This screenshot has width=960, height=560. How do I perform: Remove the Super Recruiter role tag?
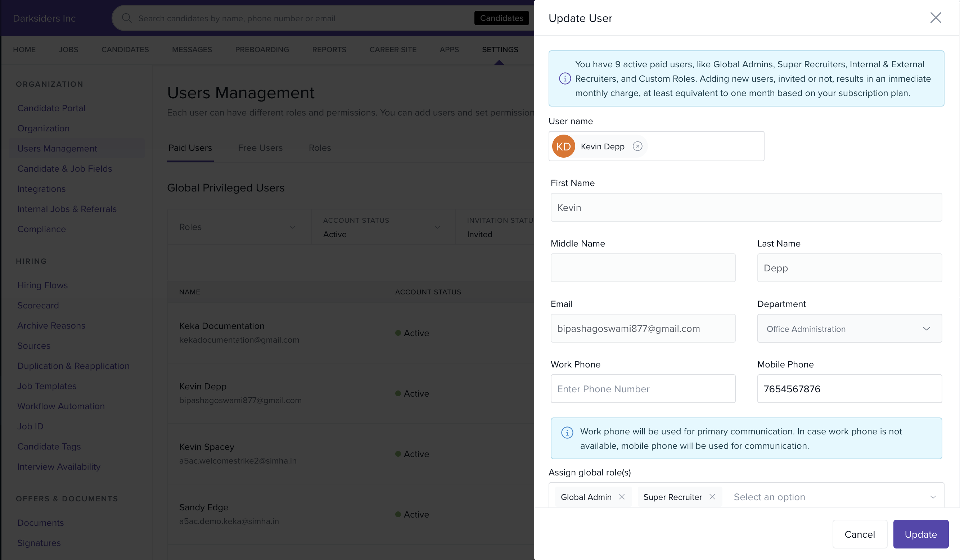tap(712, 497)
